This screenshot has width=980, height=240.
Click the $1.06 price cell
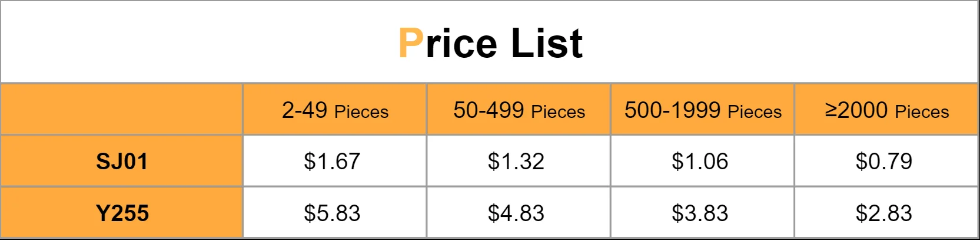coord(700,162)
